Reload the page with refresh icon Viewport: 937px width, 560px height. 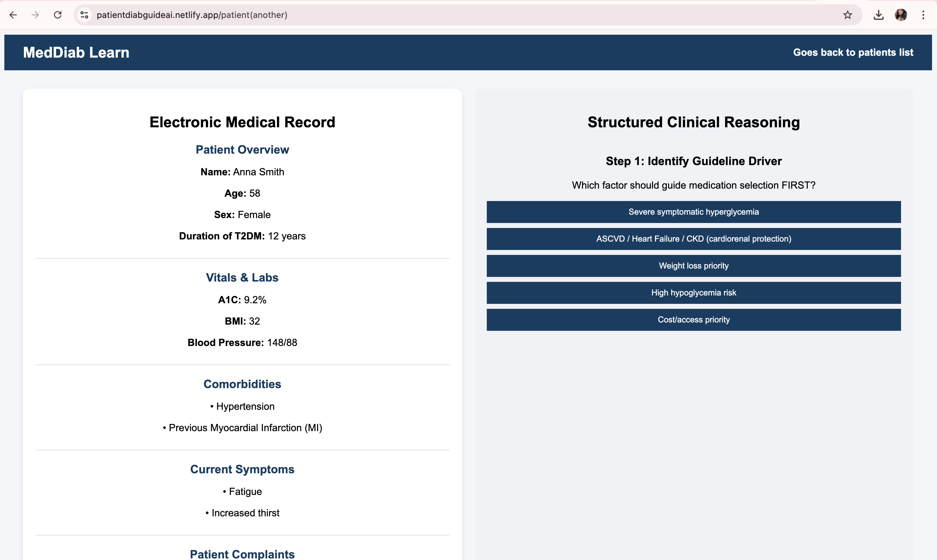[x=58, y=15]
